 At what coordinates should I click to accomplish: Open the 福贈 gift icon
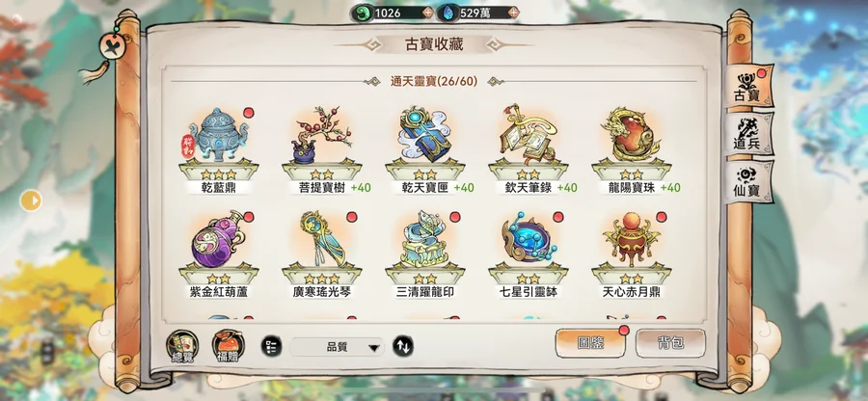[x=228, y=346]
